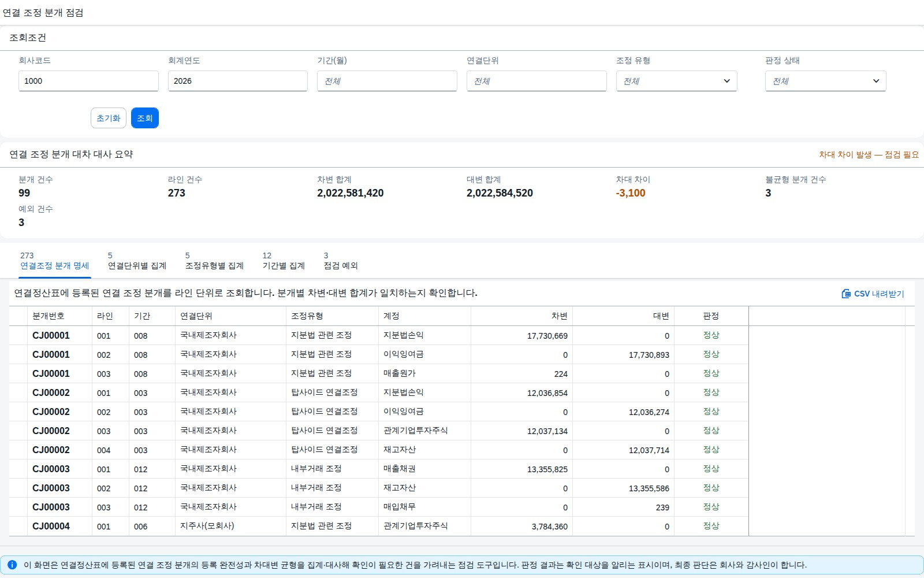Viewport: 924px width, 578px height.
Task: Click 차변 column header
Action: point(522,316)
